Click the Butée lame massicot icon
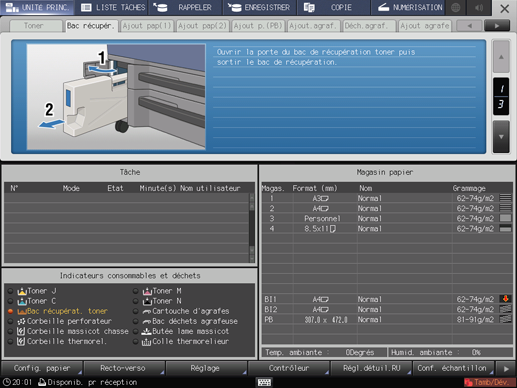This screenshot has height=388, width=517. [146, 332]
